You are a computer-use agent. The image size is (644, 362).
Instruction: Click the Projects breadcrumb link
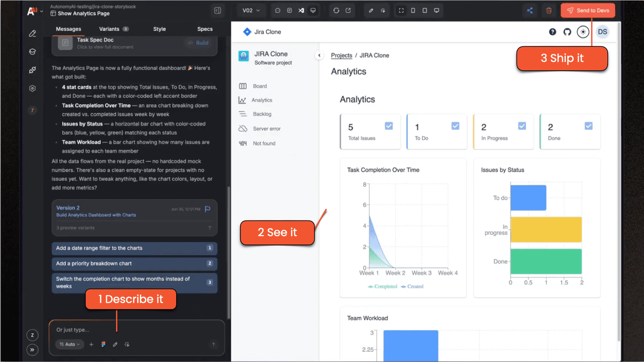pyautogui.click(x=341, y=56)
